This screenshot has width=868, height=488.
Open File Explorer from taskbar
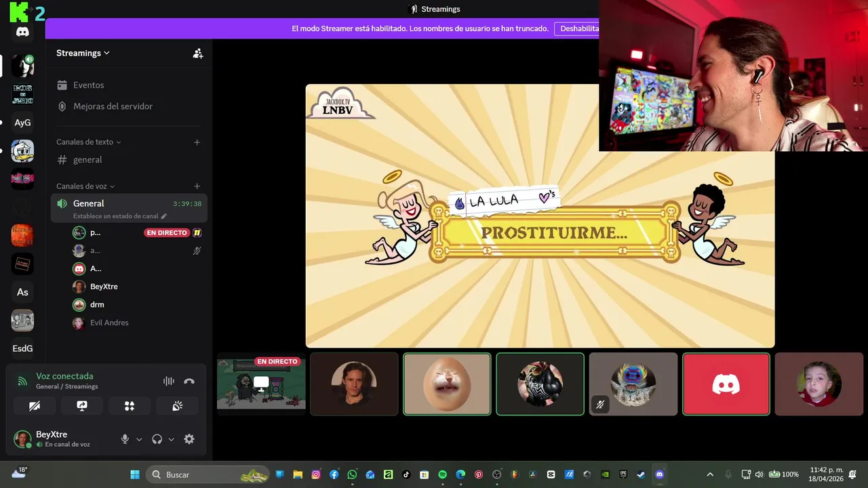tap(298, 474)
